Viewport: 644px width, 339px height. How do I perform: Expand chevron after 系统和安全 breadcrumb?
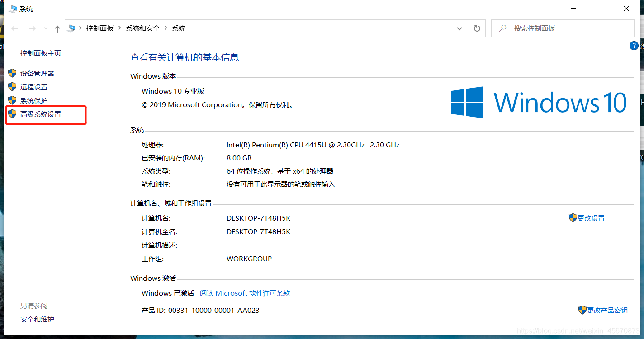pyautogui.click(x=166, y=28)
